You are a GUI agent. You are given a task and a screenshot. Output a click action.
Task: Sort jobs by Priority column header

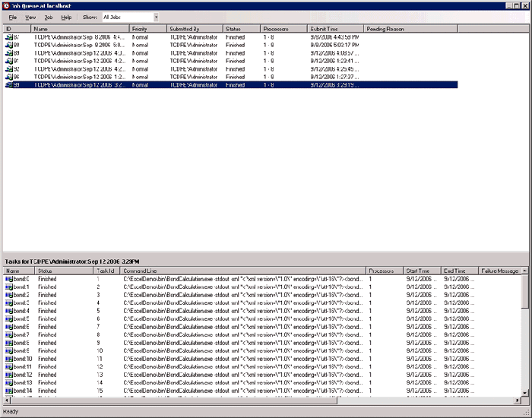[148, 29]
